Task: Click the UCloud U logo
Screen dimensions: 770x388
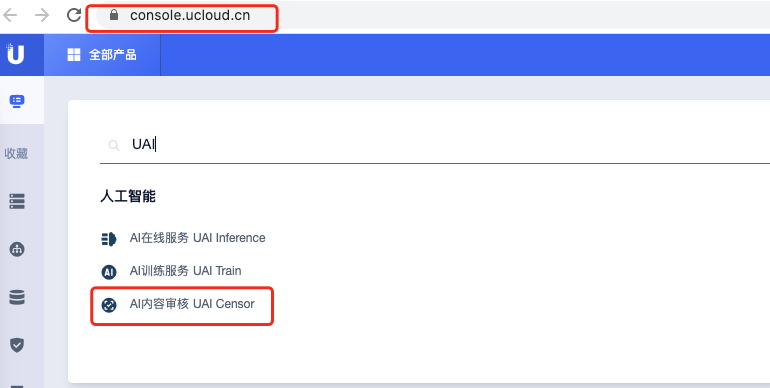Action: [15, 54]
